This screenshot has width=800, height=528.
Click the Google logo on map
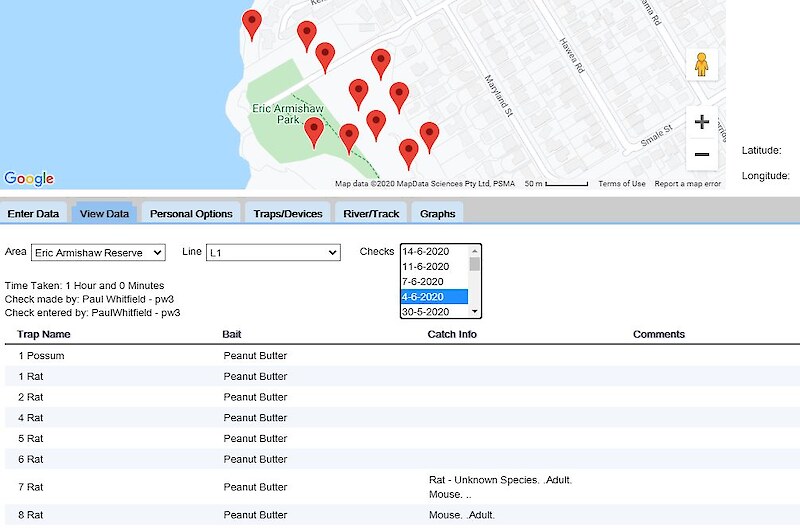coord(29,179)
